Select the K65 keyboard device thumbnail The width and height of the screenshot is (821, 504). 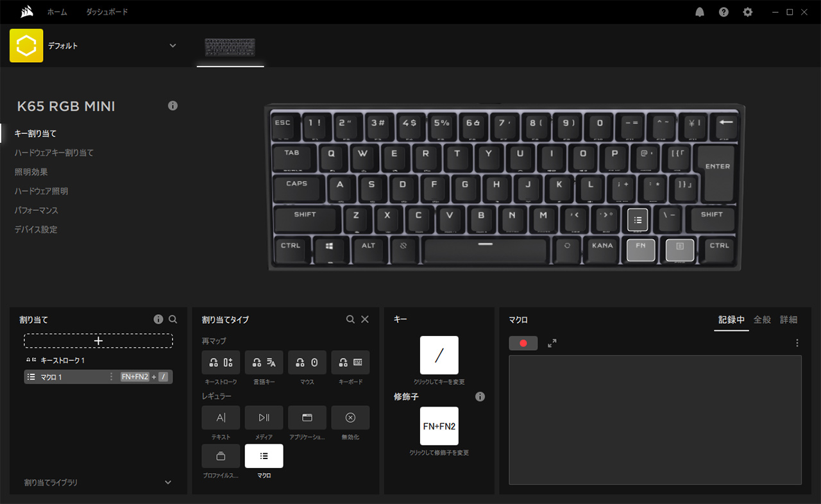[230, 47]
